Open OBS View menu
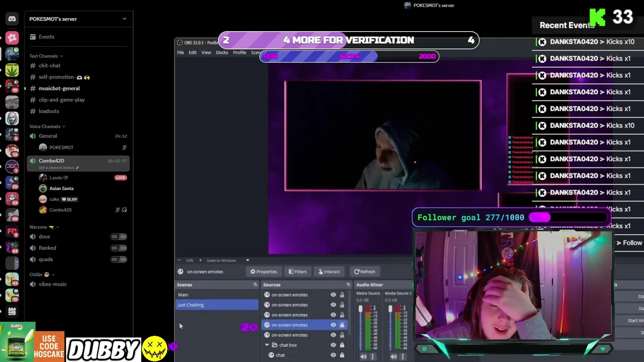The height and width of the screenshot is (362, 644). coord(206,53)
